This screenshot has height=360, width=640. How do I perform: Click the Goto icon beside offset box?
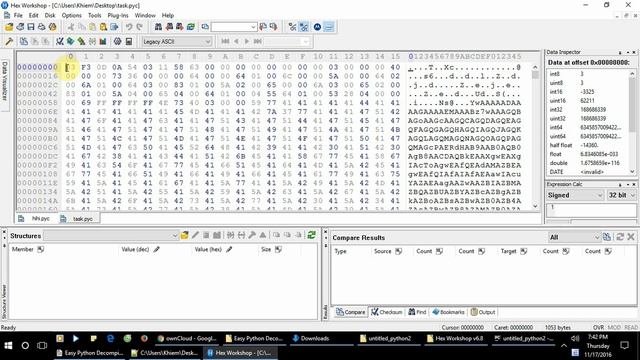(x=205, y=27)
